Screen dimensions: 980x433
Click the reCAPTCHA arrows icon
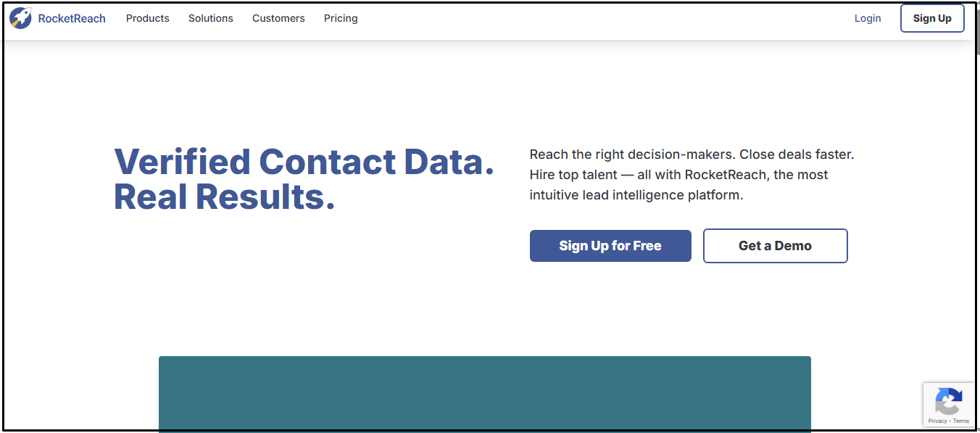point(949,401)
